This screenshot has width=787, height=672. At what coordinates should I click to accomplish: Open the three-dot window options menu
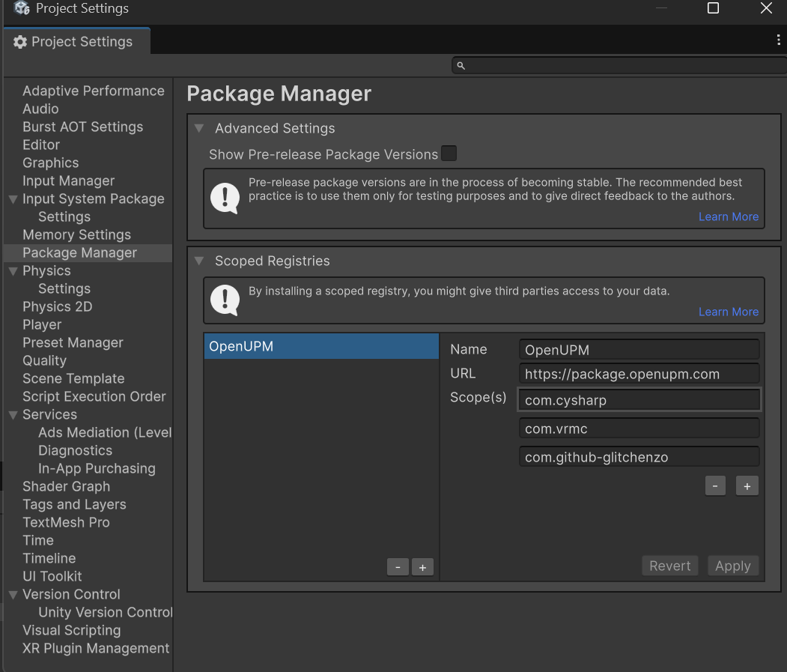point(778,40)
